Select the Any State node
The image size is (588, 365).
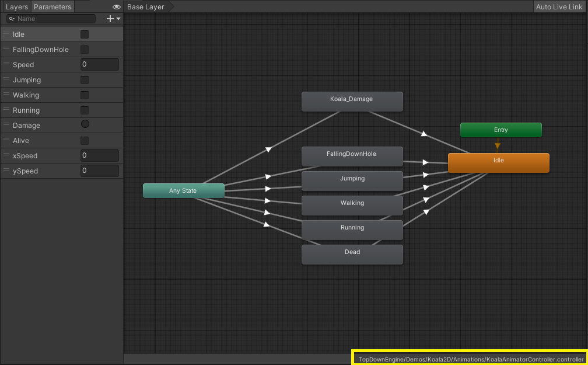click(183, 191)
